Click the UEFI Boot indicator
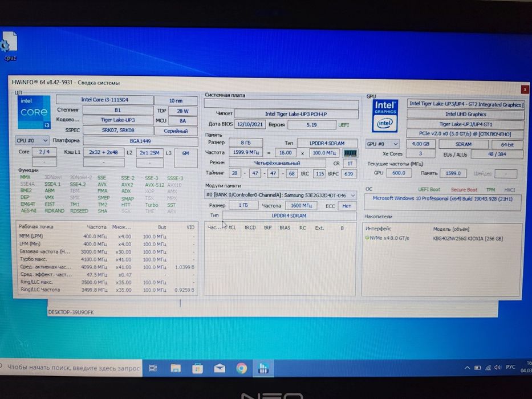Viewport: 532px width, 399px height. pos(429,189)
